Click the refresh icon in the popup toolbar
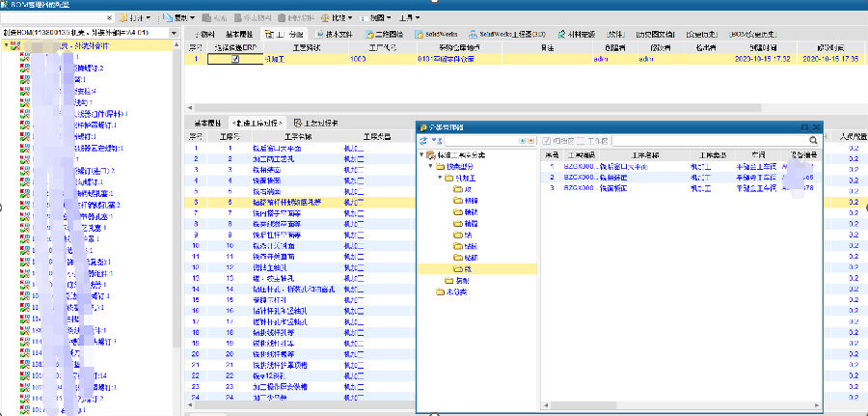 pyautogui.click(x=423, y=141)
